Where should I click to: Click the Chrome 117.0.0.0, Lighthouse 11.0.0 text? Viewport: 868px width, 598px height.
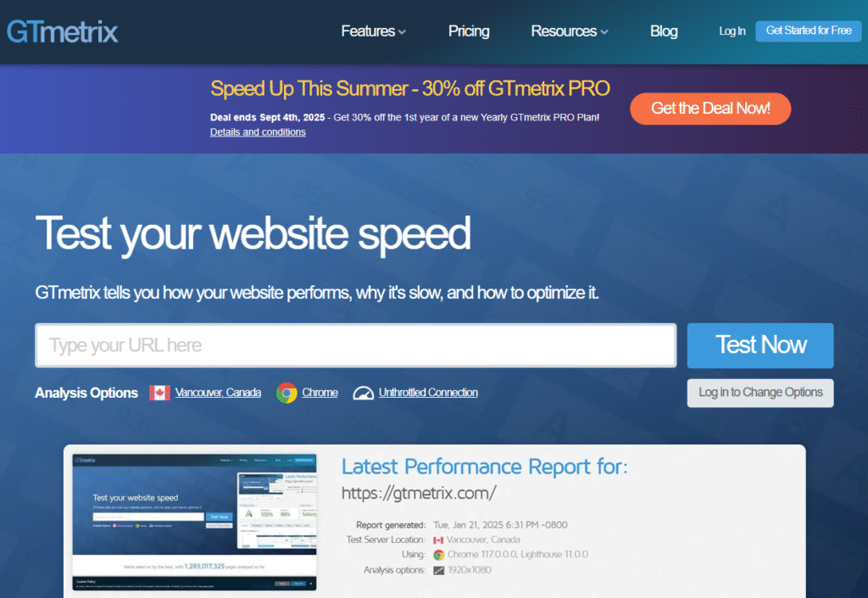(518, 555)
